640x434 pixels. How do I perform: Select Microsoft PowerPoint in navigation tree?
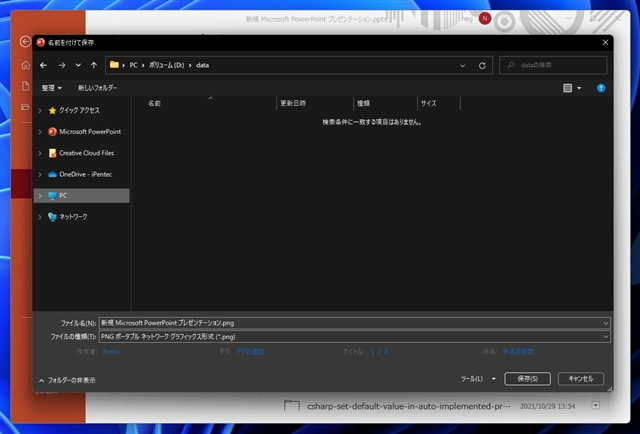click(x=90, y=131)
